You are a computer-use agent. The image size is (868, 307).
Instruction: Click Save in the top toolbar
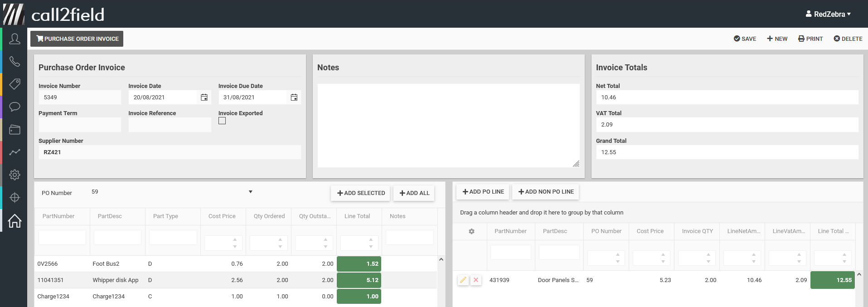(x=745, y=39)
